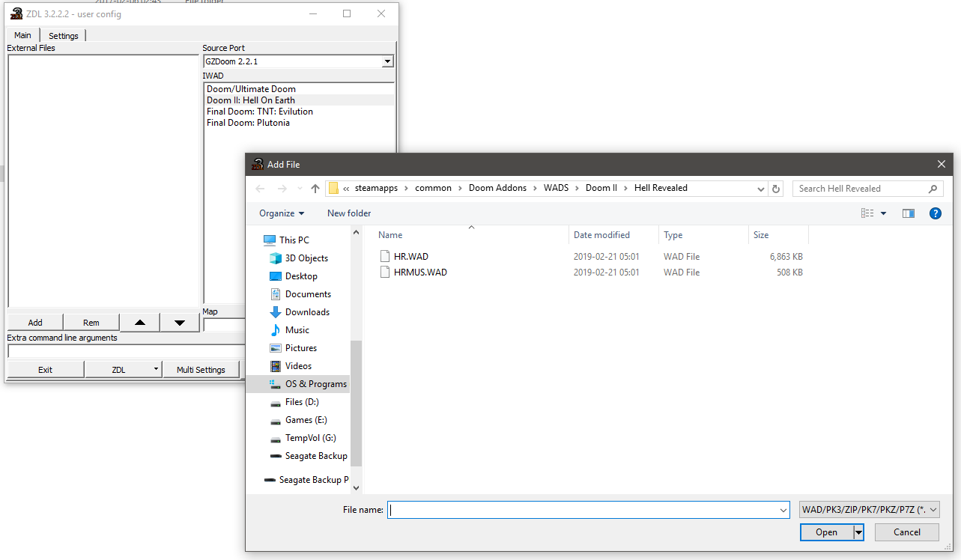Open the view options dropdown arrow
This screenshot has height=560, width=961.
(x=884, y=213)
